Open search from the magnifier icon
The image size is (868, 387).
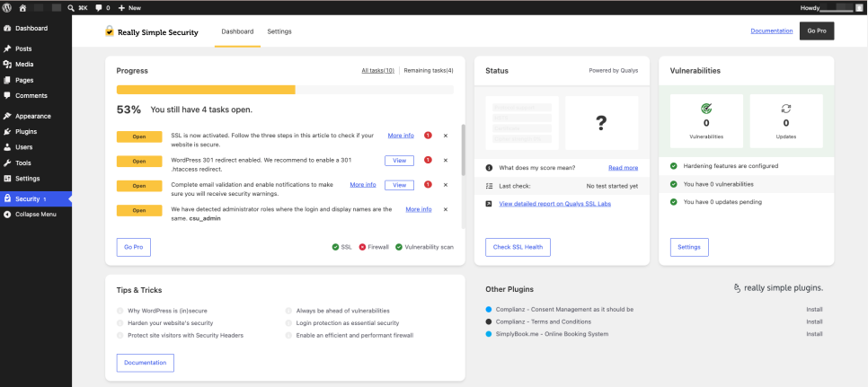click(71, 8)
